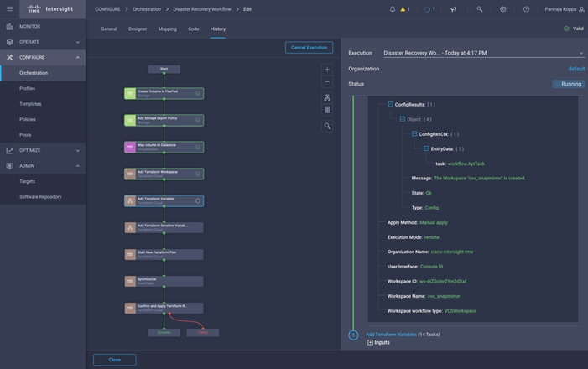Click the Start node of the workflow
Image resolution: width=588 pixels, height=369 pixels.
pos(164,69)
